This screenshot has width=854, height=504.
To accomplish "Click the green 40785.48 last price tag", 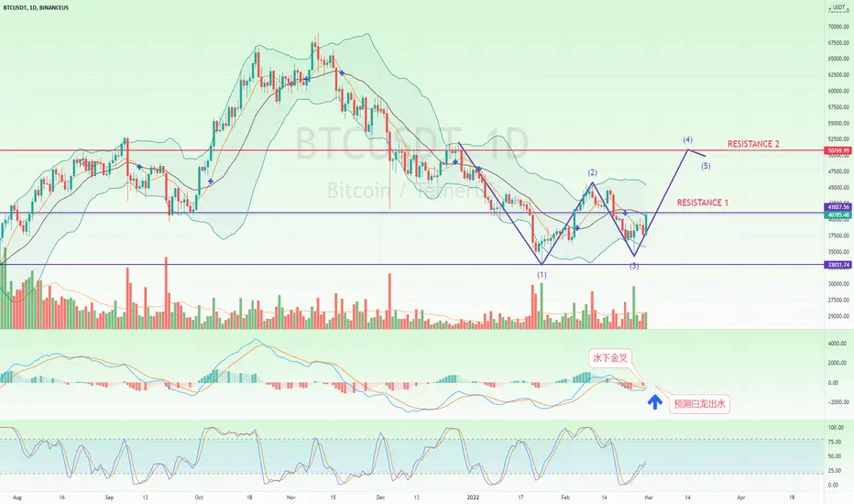I will pos(838,215).
